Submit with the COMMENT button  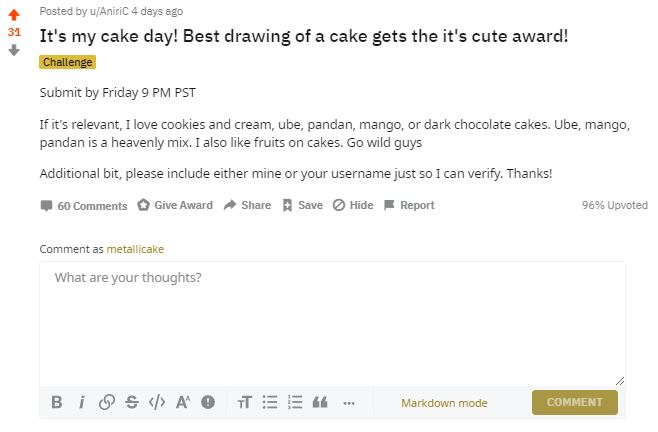point(574,402)
